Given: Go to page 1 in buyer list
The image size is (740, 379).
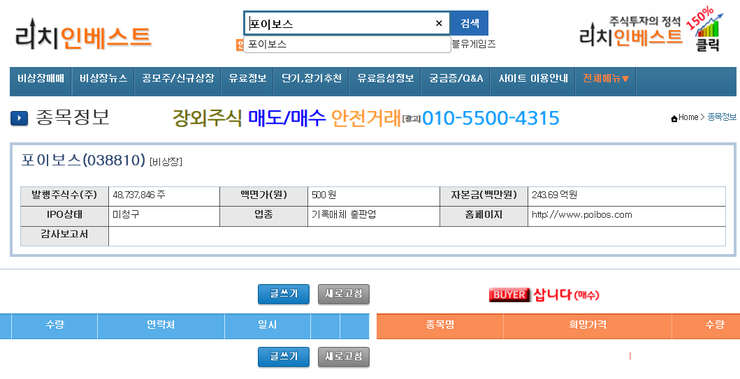Looking at the screenshot, I should [x=630, y=356].
